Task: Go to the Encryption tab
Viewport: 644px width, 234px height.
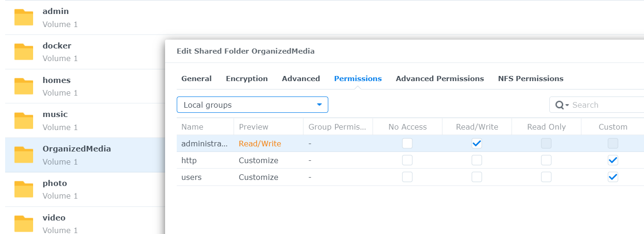Action: pos(247,78)
